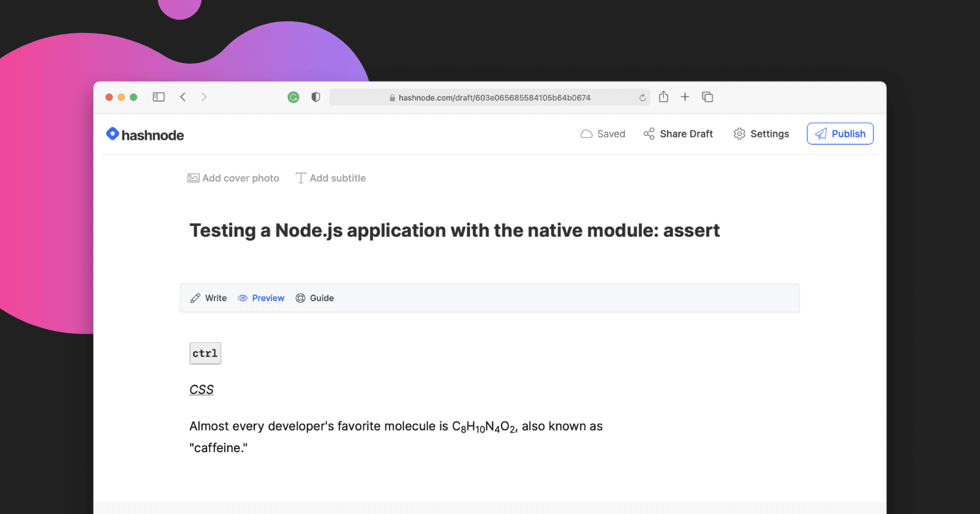This screenshot has height=514, width=980.
Task: Open the Safari share icon
Action: tap(663, 97)
